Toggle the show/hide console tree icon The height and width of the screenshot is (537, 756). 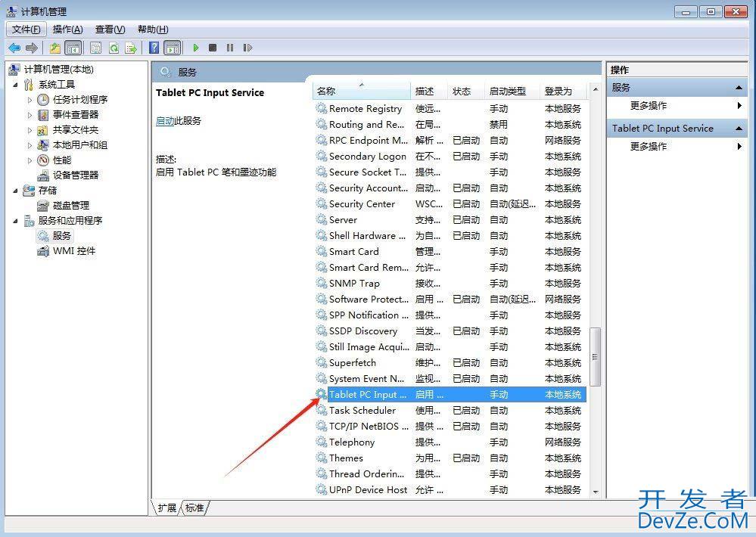73,48
